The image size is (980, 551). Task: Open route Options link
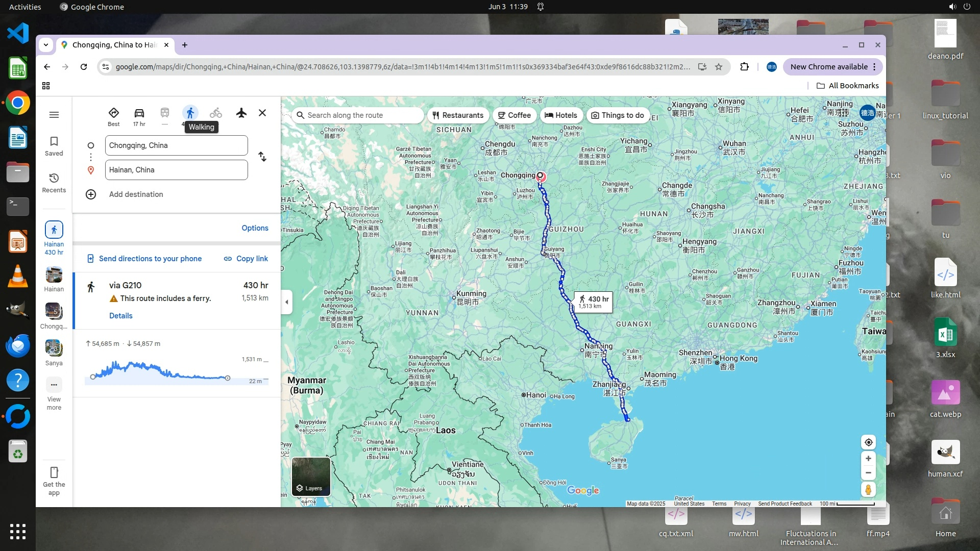(255, 228)
